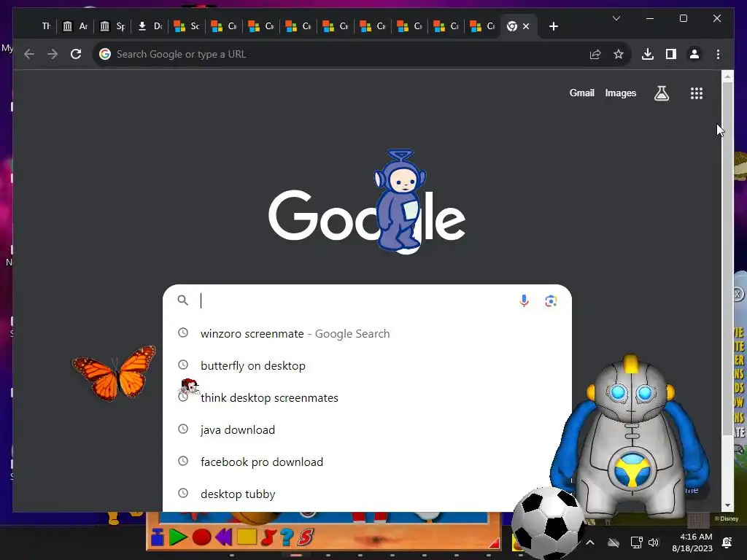Switch to the 'Sp' archive tab
Screen dimensions: 747x560
113,26
